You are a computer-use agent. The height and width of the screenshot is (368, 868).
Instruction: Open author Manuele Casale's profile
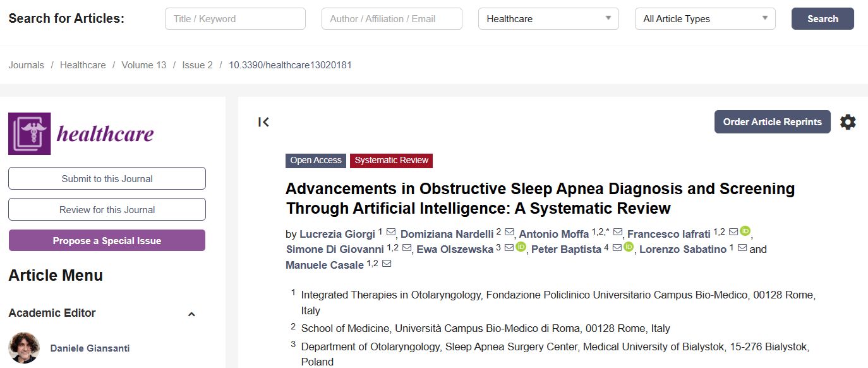pyautogui.click(x=325, y=266)
